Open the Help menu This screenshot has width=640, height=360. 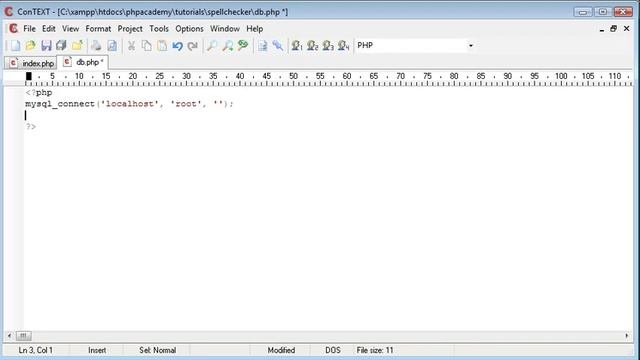point(255,29)
